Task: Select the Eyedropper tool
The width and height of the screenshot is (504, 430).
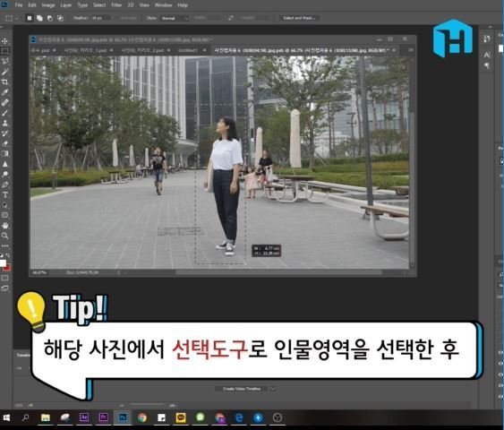Action: [4, 92]
